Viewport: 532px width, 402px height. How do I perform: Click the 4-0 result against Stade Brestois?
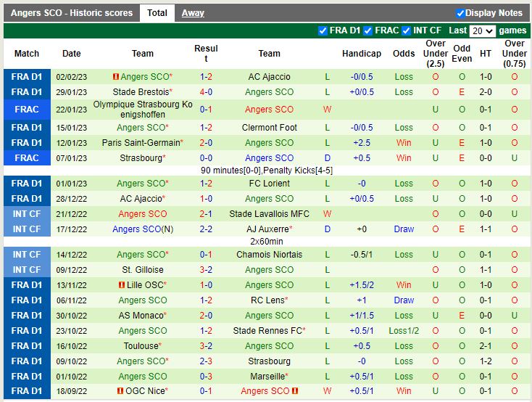tap(206, 92)
